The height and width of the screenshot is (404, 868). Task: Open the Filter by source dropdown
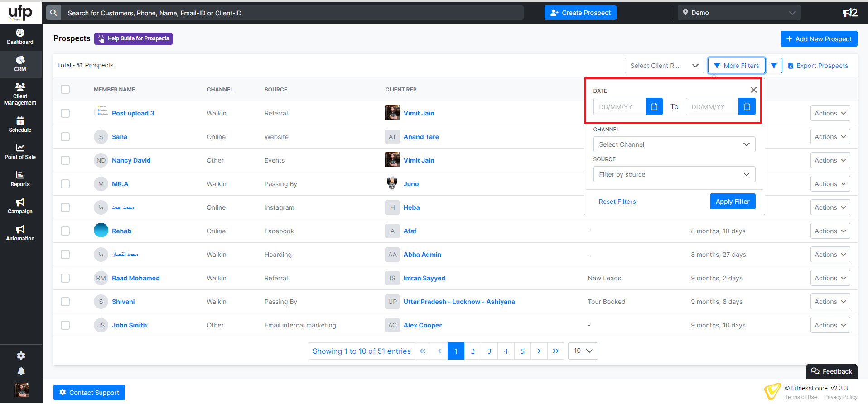click(674, 174)
